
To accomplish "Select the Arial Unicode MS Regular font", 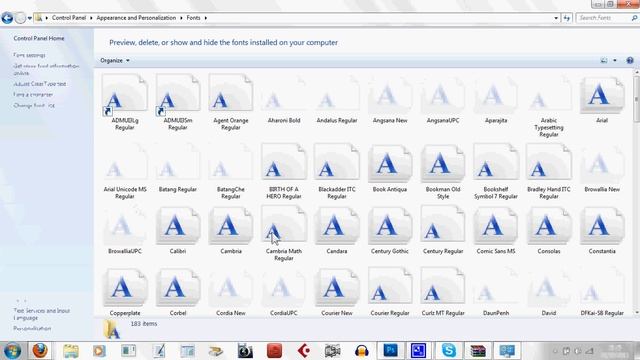I will tap(124, 162).
